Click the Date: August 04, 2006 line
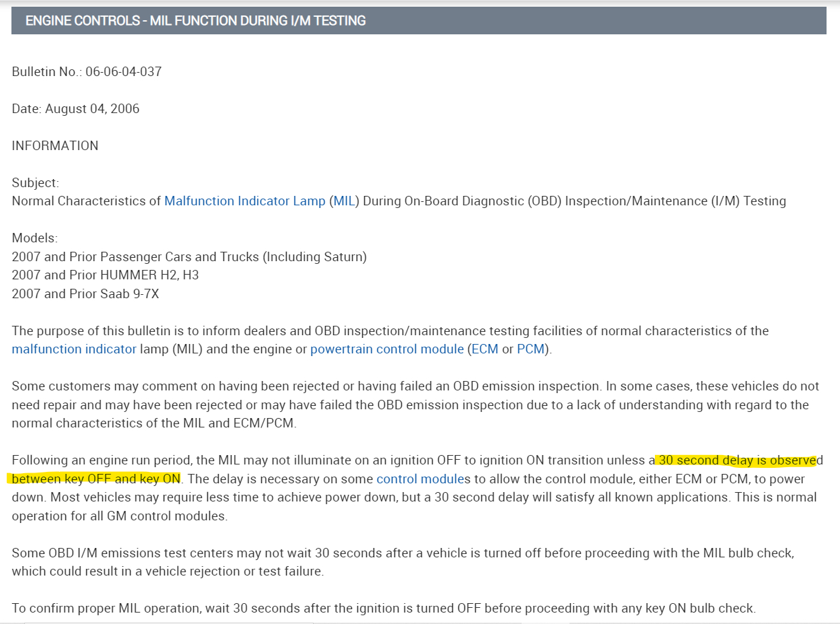Viewport: 840px width, 624px height. click(75, 108)
